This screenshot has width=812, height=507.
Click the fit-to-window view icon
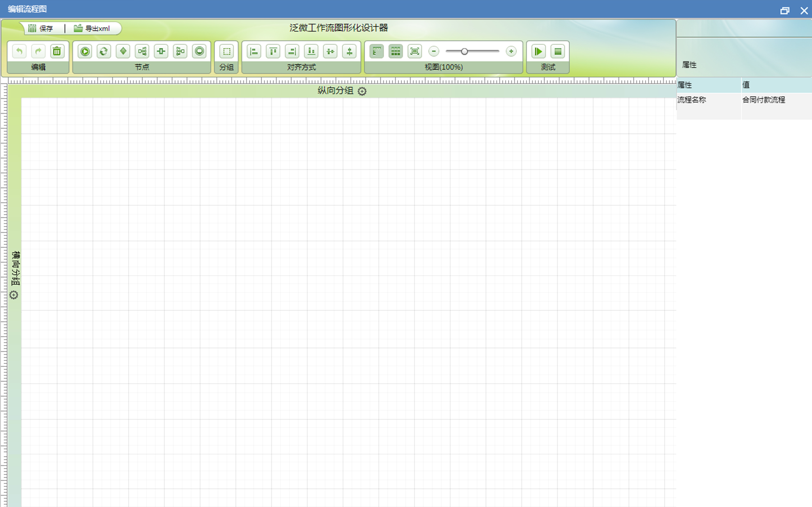[x=415, y=51]
